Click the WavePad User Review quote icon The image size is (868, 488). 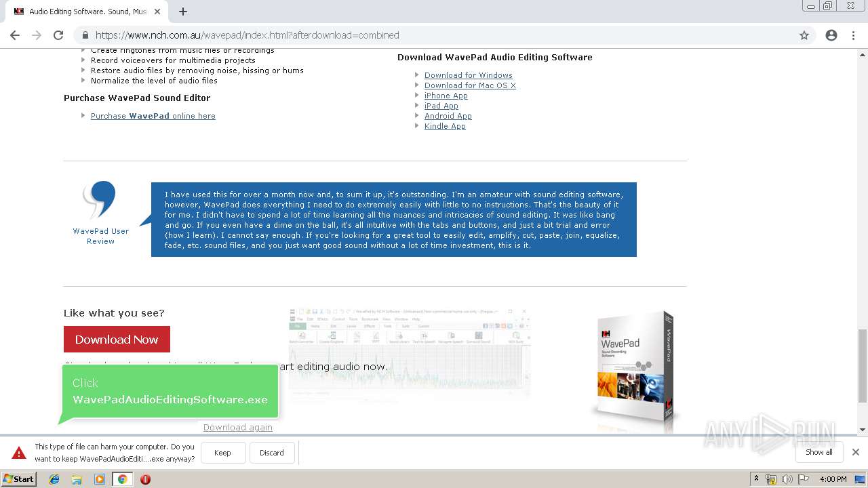100,199
